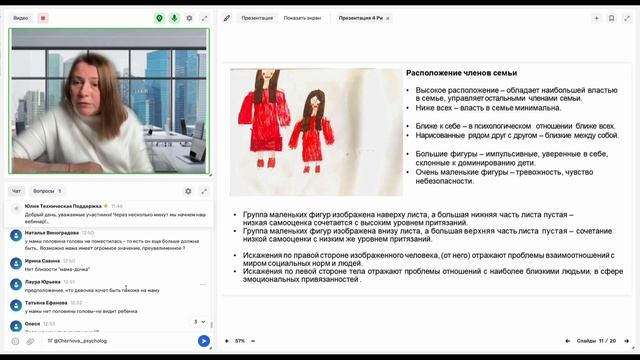Select the name Ирина Савина
640x360 pixels.
[x=42, y=261]
